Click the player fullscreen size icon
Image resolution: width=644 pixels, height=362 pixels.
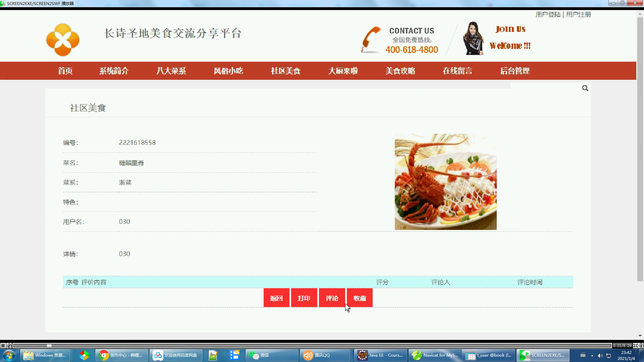[x=635, y=345]
